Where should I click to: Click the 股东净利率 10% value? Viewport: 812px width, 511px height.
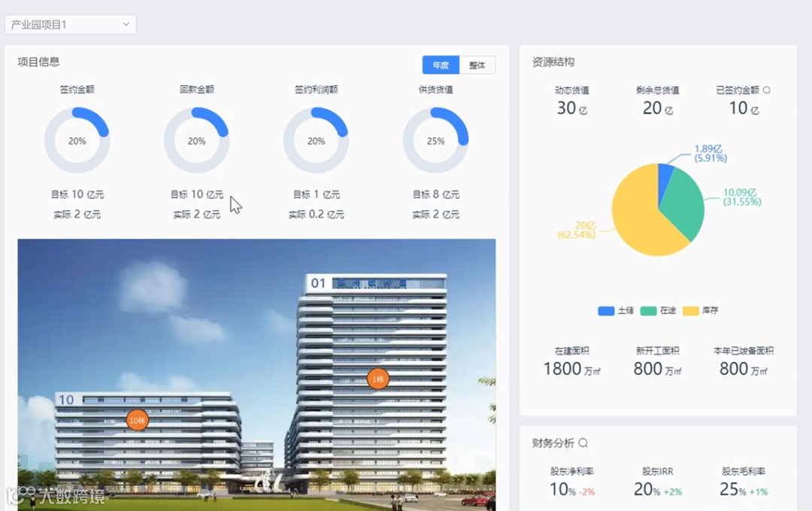coord(562,489)
